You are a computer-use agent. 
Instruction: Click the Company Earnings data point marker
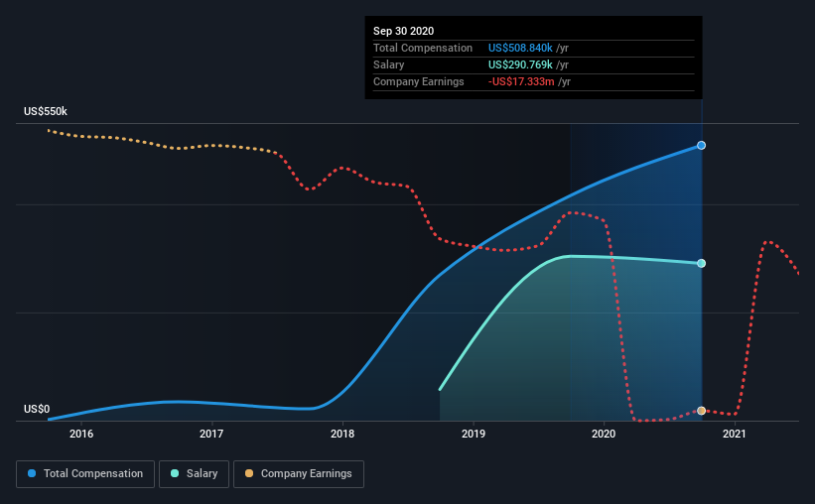pyautogui.click(x=701, y=411)
